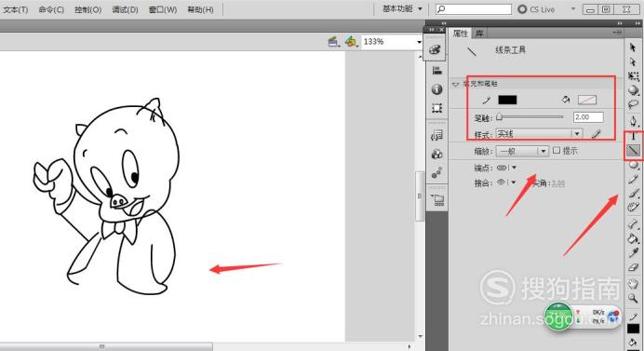Select the Selection arrow tool
The height and width of the screenshot is (351, 644).
click(x=633, y=47)
